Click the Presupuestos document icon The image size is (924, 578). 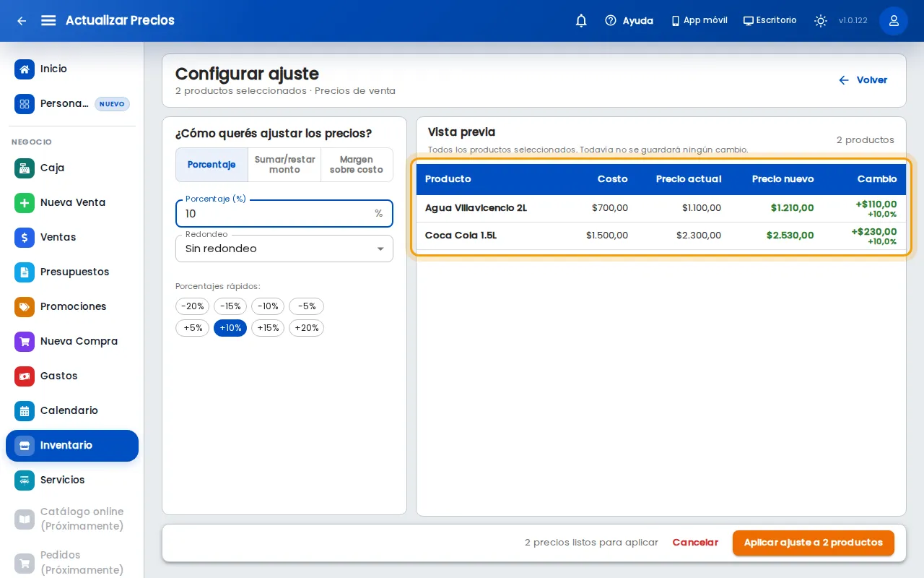click(25, 272)
